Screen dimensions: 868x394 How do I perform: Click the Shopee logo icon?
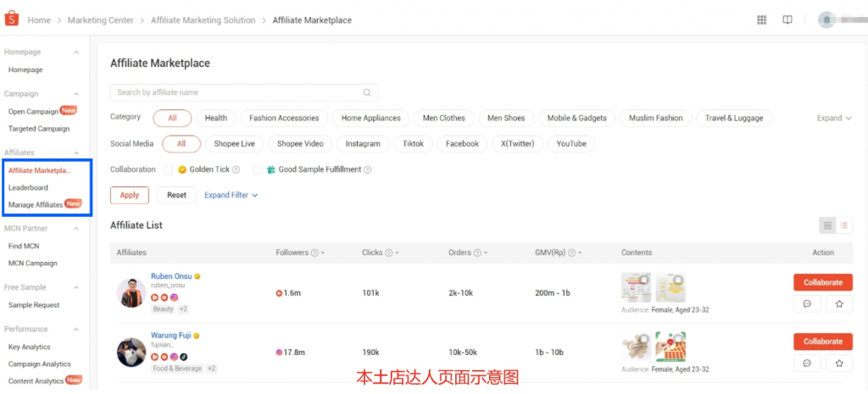tap(12, 19)
